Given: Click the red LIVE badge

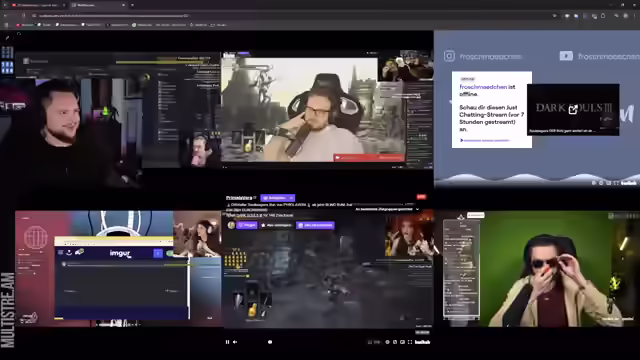Looking at the screenshot, I should 421,197.
